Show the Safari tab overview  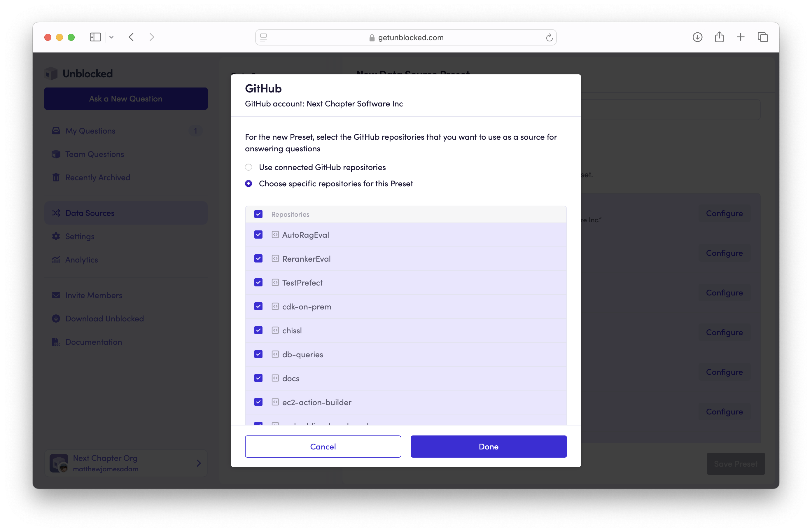(x=762, y=37)
